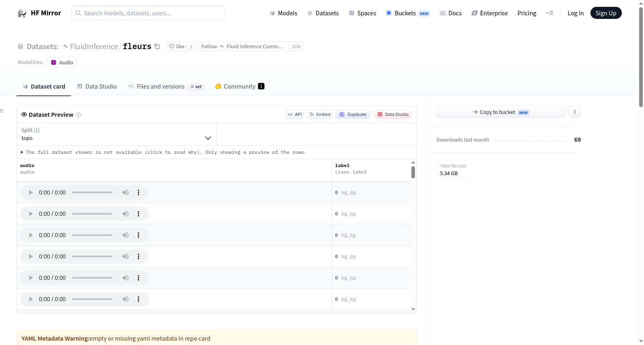Open more options on sixth audio player
This screenshot has width=644, height=345.
click(x=138, y=300)
